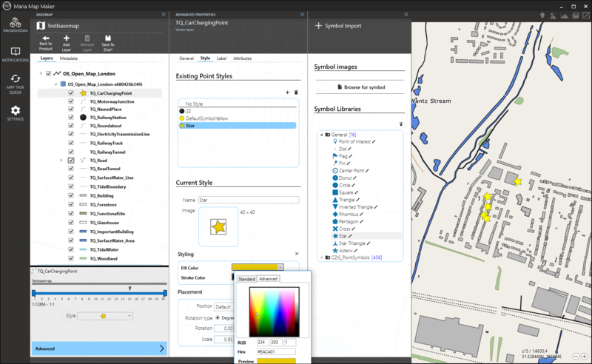Viewport: 592px width, 364px height.
Task: Open the Style dropdown with star
Action: click(x=105, y=316)
